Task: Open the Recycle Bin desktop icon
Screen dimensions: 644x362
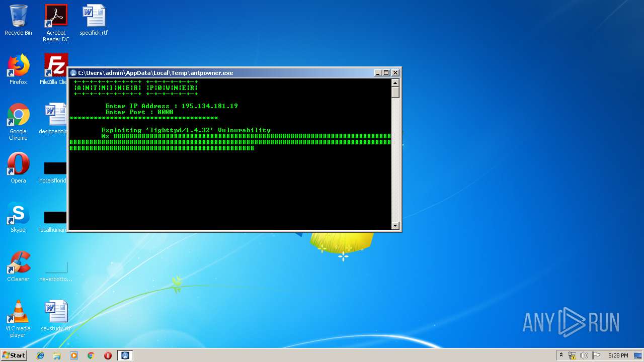Action: coord(18,21)
